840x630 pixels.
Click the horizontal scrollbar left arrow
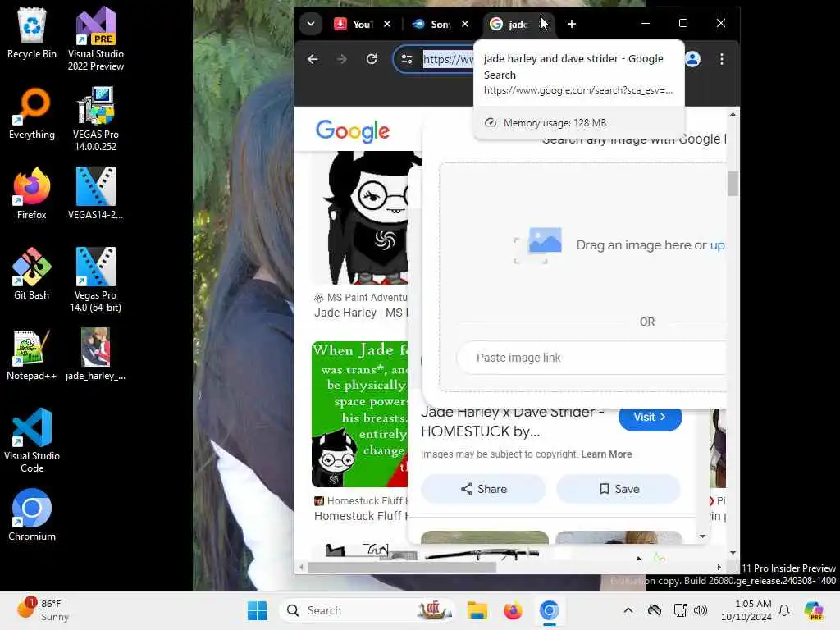[x=302, y=567]
